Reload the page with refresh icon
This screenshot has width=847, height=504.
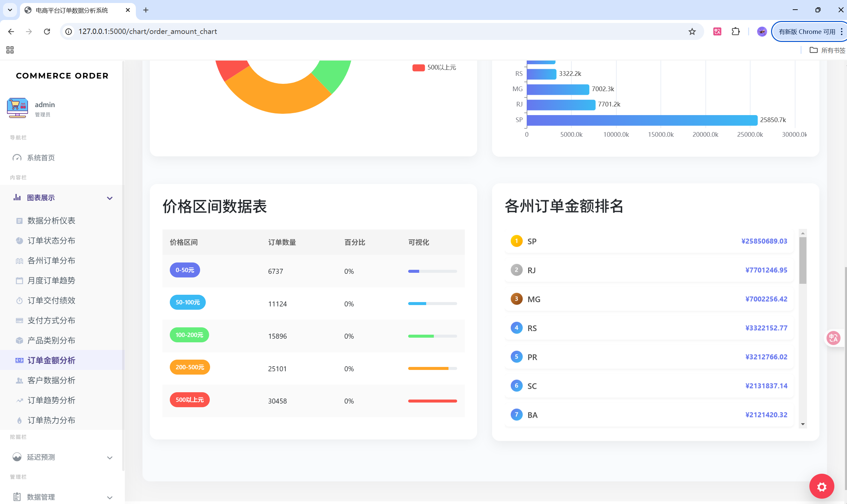[47, 32]
